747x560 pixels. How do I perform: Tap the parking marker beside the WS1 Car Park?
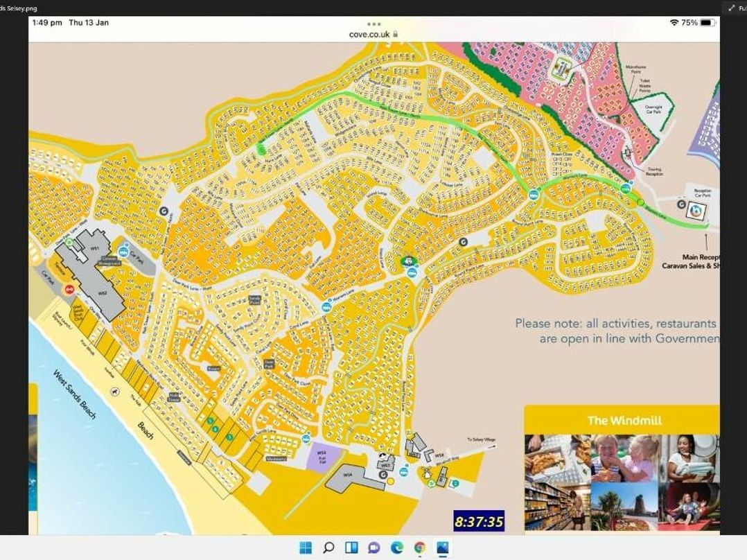click(x=123, y=252)
